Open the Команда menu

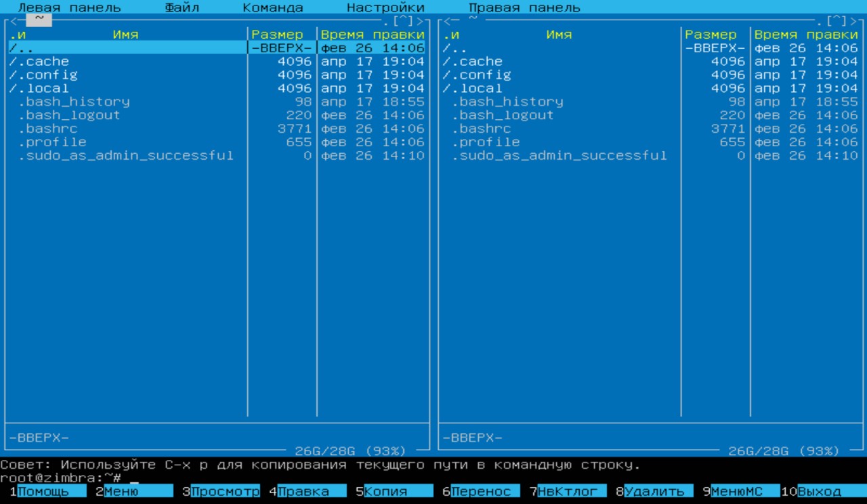[x=273, y=7]
